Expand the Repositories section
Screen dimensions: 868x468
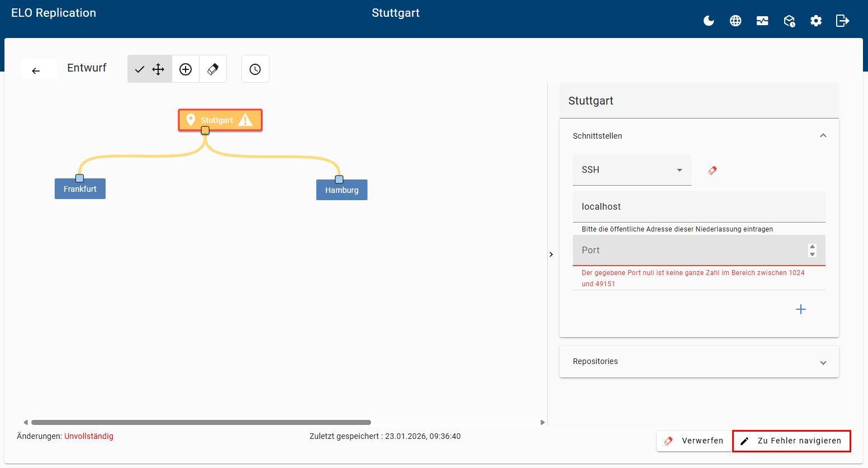699,362
